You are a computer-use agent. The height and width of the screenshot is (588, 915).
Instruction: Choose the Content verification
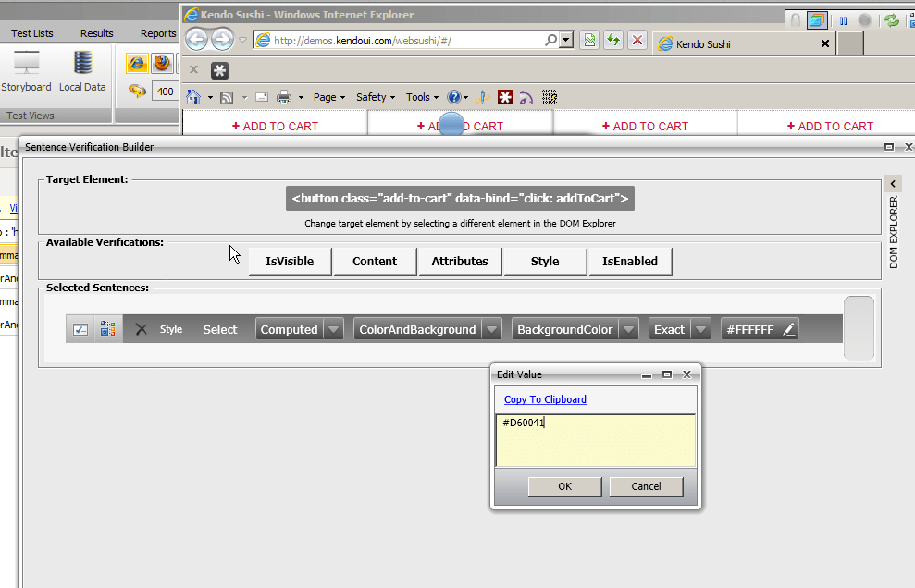click(x=375, y=262)
